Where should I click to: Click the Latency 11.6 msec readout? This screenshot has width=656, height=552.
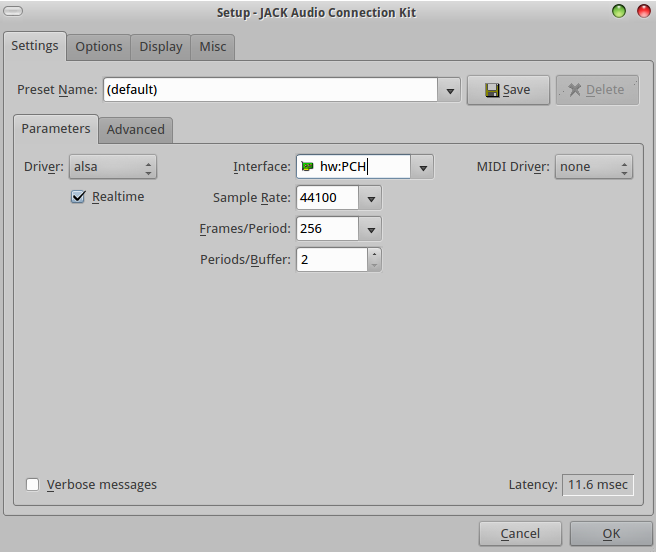(x=598, y=485)
